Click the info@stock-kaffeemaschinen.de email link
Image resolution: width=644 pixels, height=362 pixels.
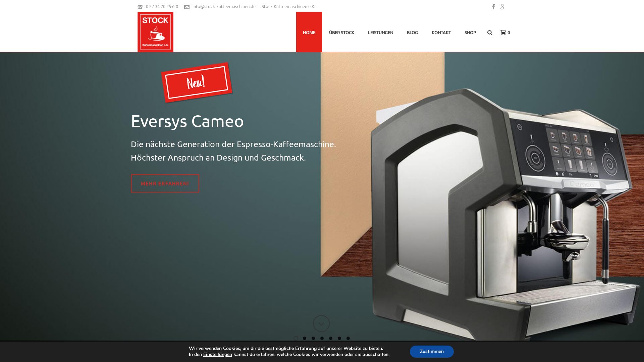pyautogui.click(x=224, y=6)
